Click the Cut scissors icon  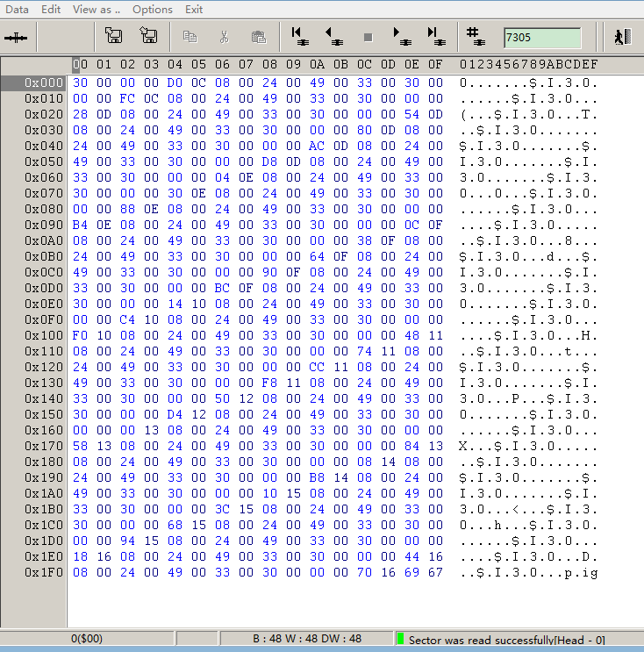click(x=224, y=37)
